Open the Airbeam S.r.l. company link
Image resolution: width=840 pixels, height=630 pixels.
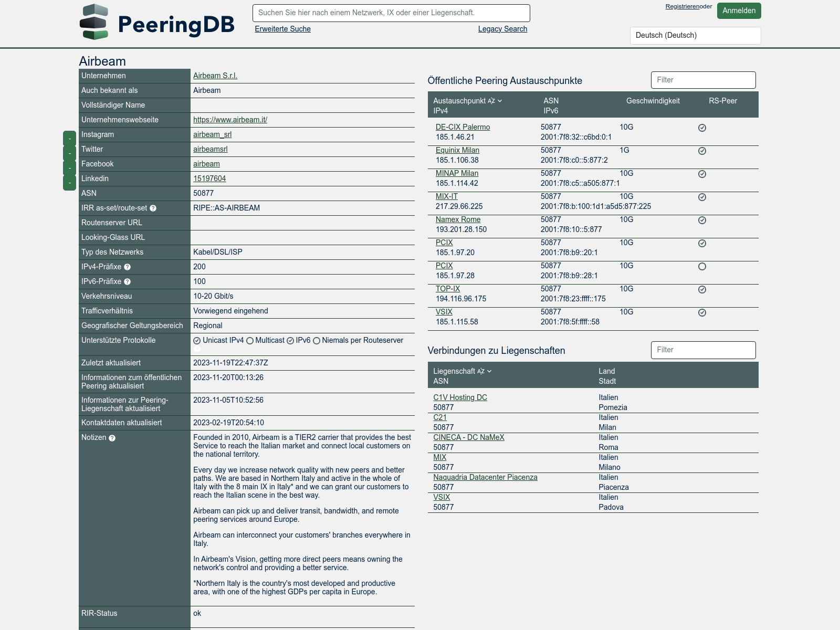coord(215,76)
